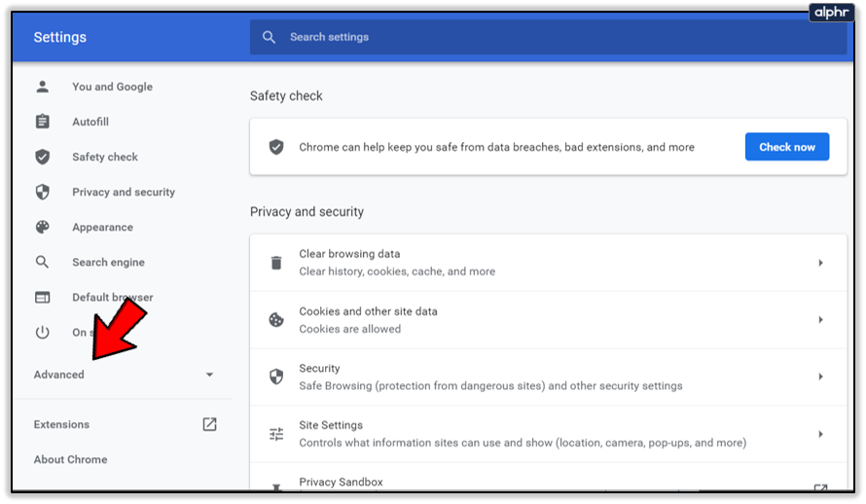Click the magnifier icon beside Search engine
Image resolution: width=866 pixels, height=504 pixels.
point(43,262)
